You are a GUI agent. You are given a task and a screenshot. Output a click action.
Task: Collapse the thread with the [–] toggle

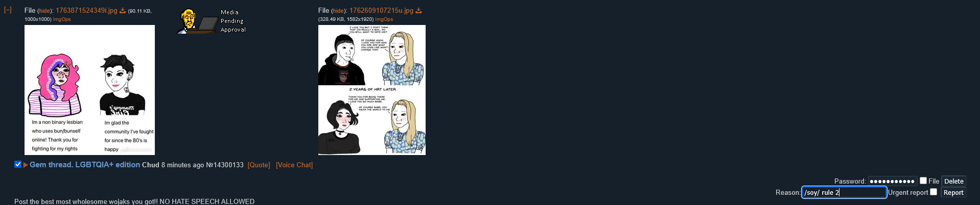coord(8,10)
